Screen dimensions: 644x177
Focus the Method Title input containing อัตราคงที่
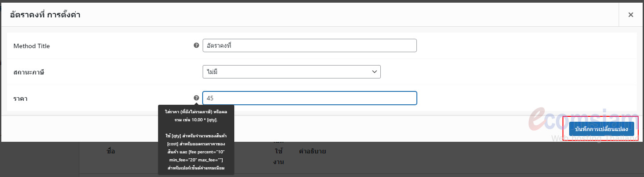[x=310, y=45]
